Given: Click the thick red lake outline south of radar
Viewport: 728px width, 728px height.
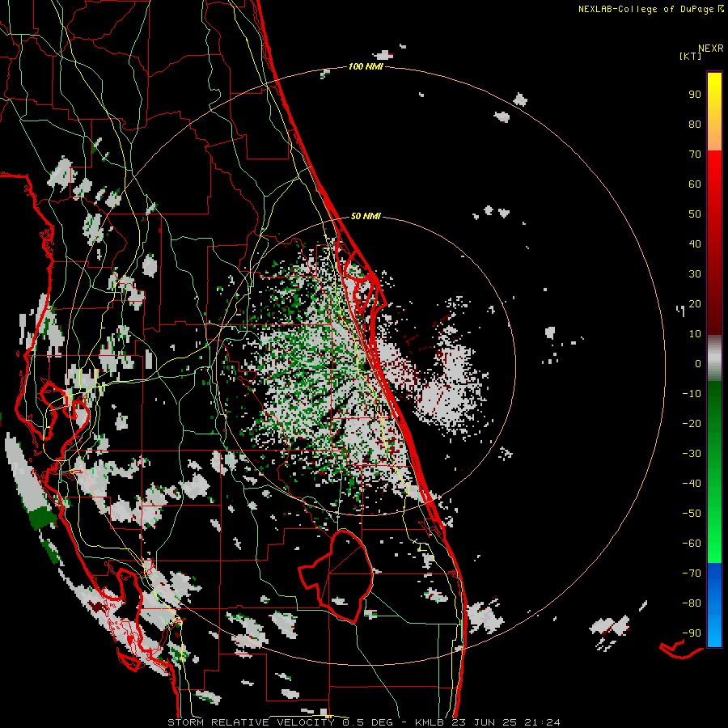Looking at the screenshot, I should [336, 576].
